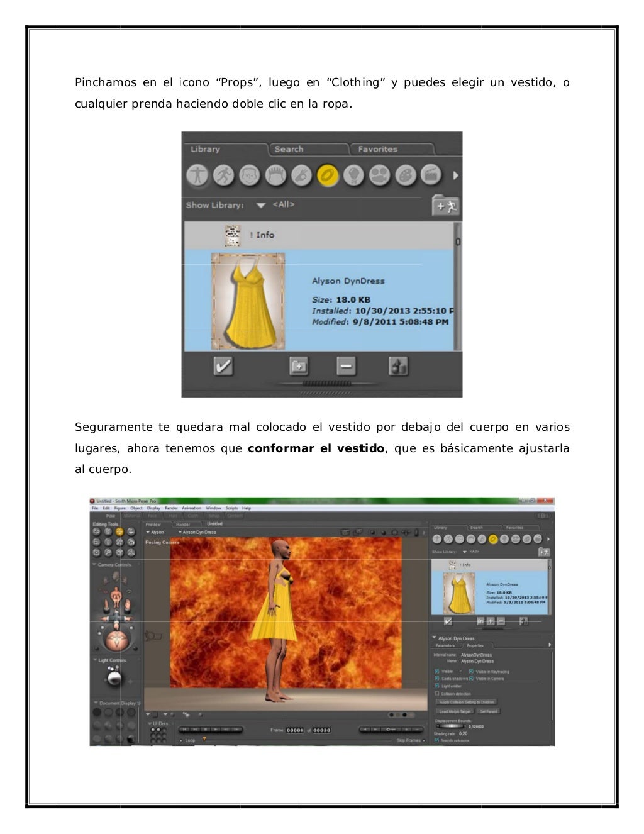Viewport: 644px width, 834px height.
Task: Toggle Light emitter checkbox
Action: pos(437,686)
